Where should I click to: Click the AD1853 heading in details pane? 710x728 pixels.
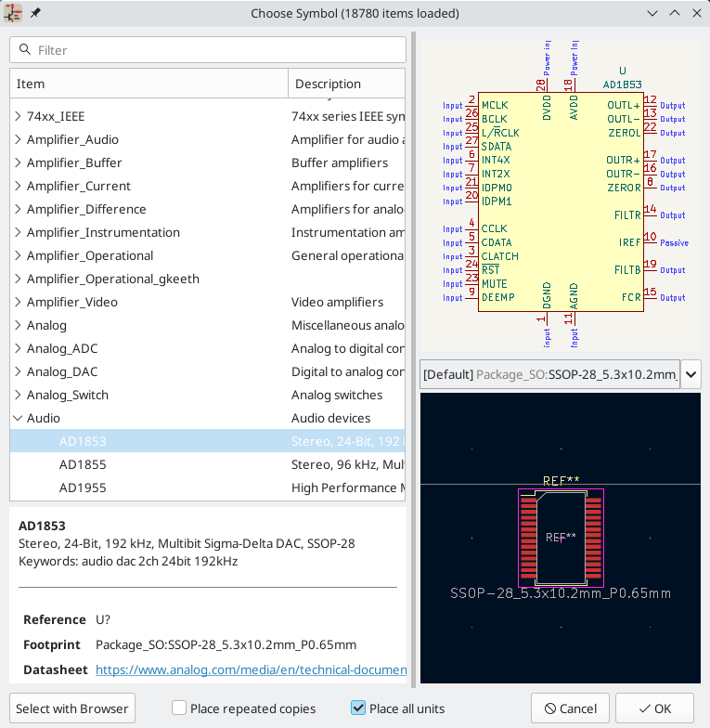tap(43, 526)
